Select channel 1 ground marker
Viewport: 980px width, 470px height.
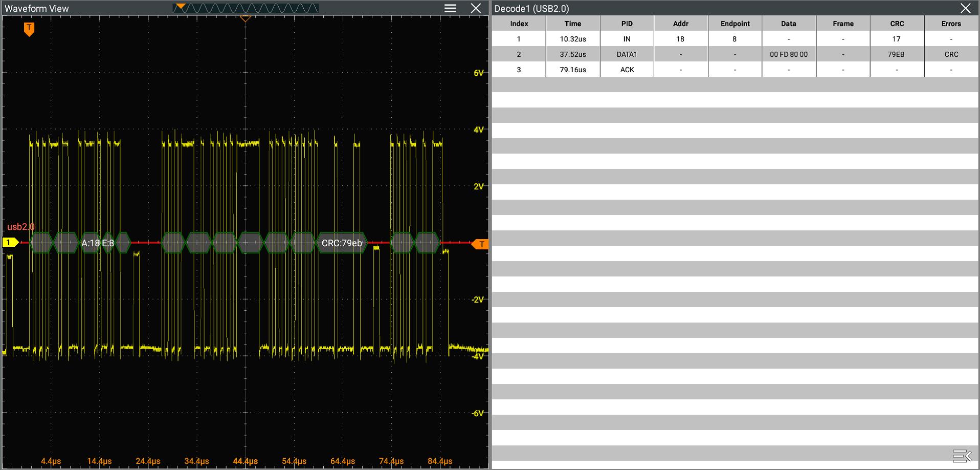click(x=10, y=243)
